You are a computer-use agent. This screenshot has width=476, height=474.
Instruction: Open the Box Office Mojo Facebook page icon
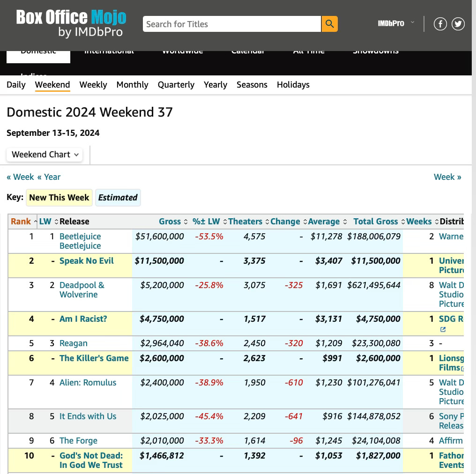(x=440, y=24)
